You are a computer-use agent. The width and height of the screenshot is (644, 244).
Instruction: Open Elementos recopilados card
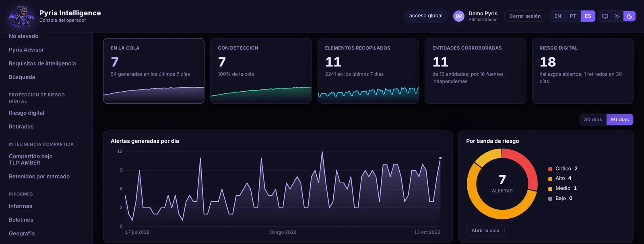coord(368,71)
